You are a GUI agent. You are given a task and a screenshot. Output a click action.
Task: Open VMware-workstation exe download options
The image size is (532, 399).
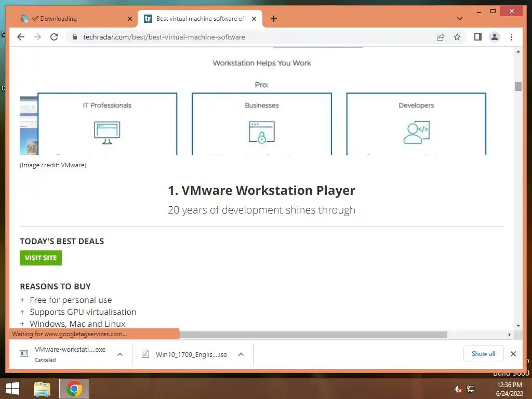(120, 354)
